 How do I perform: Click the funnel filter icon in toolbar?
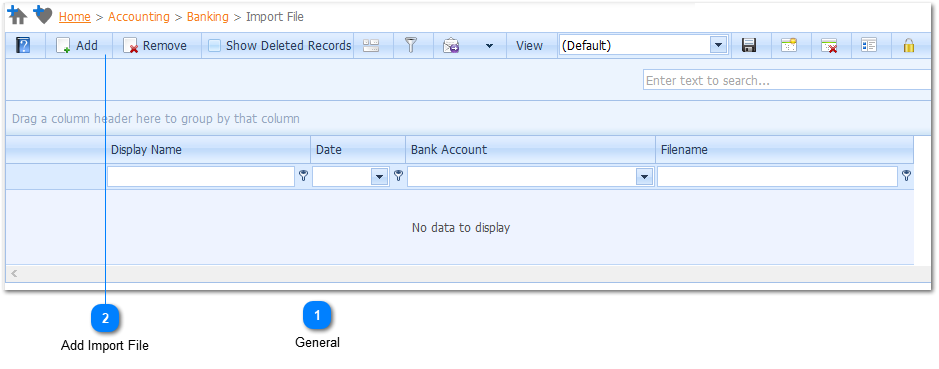(411, 46)
